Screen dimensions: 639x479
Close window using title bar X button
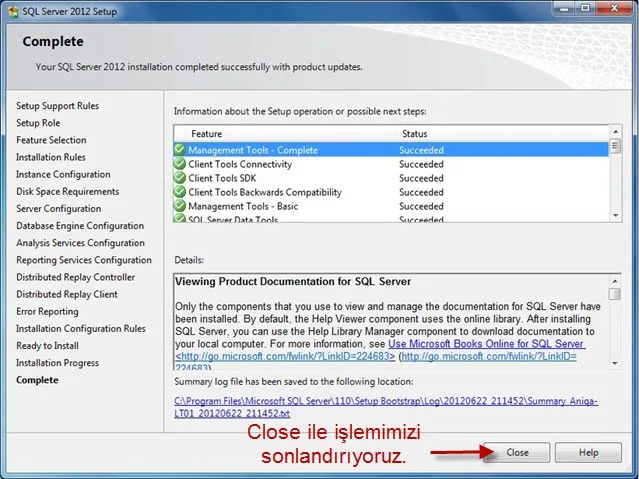point(615,8)
